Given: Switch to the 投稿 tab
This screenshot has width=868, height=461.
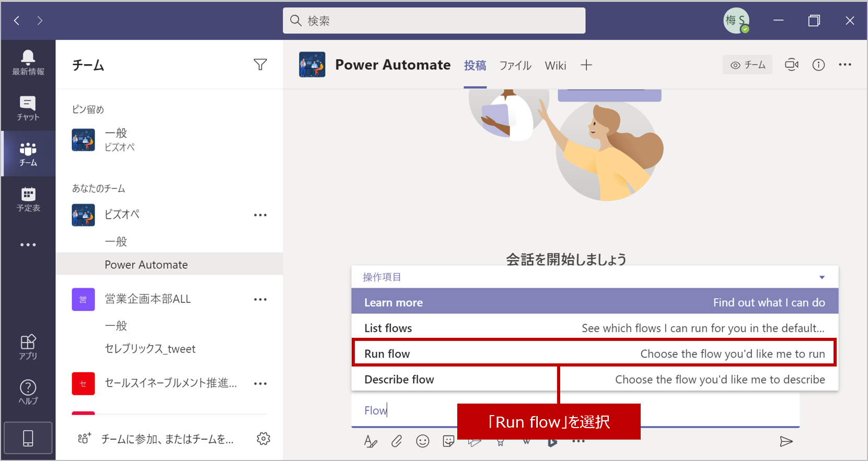Looking at the screenshot, I should point(475,65).
